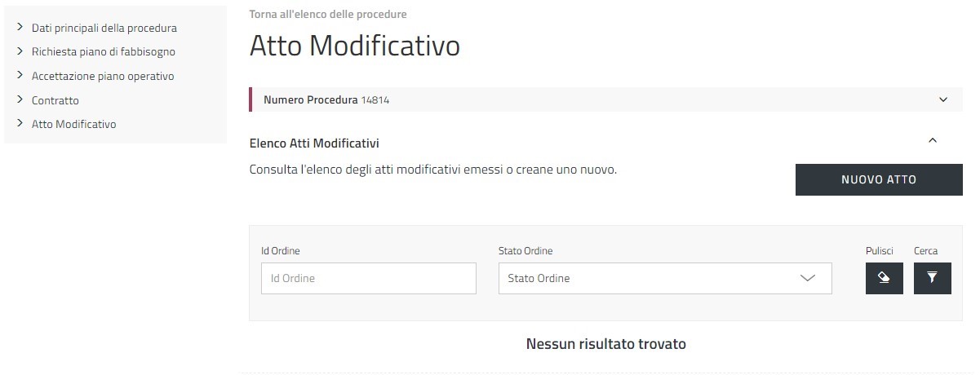Viewport: 980px width, 375px height.
Task: Go to Accettazione piano operativo section
Action: 103,76
